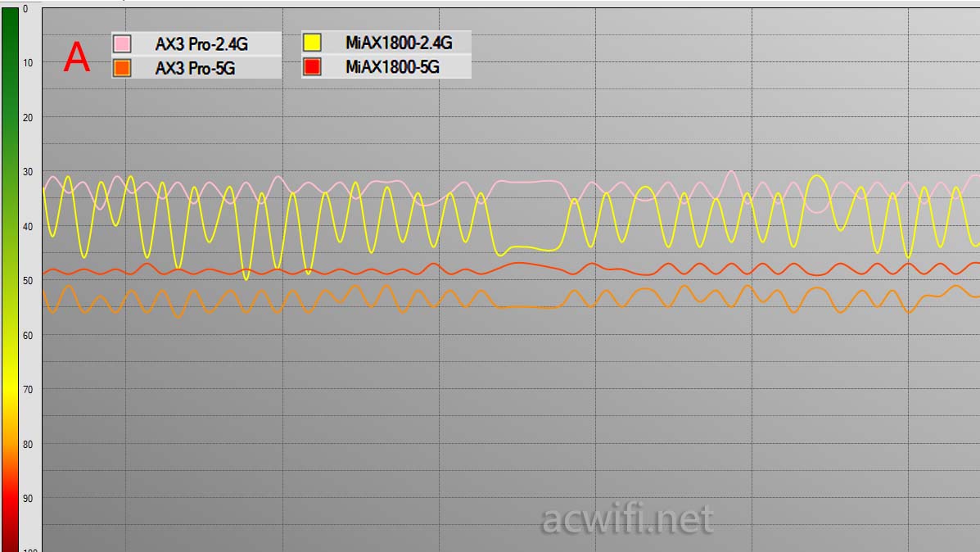Click the pink AX3 Pro-2.4G legend swatch
The width and height of the screenshot is (980, 552).
pos(122,43)
